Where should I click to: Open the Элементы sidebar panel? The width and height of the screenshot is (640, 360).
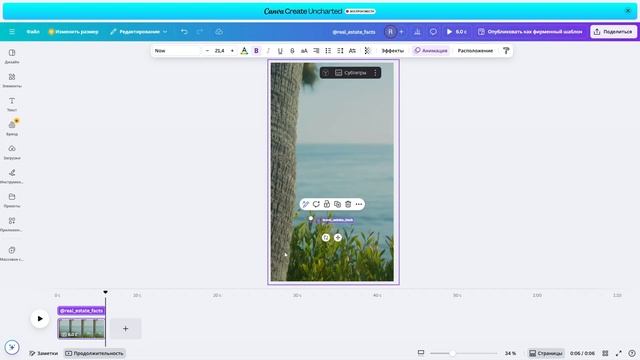pyautogui.click(x=12, y=80)
